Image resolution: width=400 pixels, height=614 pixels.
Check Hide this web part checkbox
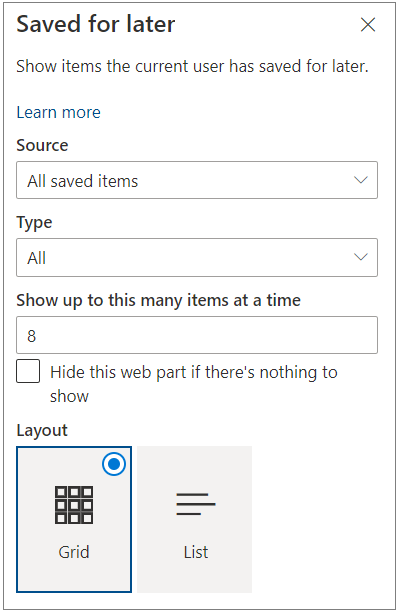(x=28, y=371)
